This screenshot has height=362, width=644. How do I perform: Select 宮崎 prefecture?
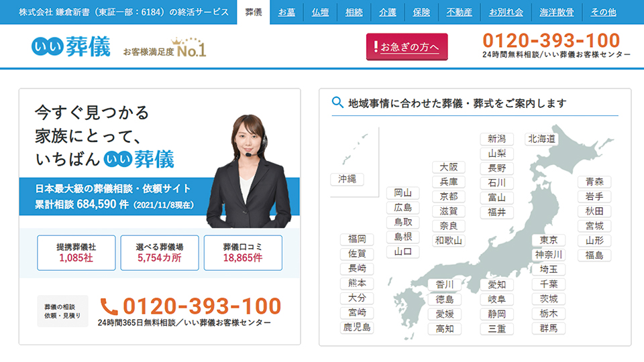point(357,312)
